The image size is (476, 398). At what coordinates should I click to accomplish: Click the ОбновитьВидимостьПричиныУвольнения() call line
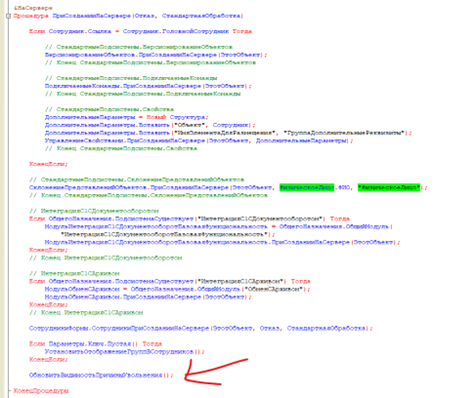[x=101, y=375]
